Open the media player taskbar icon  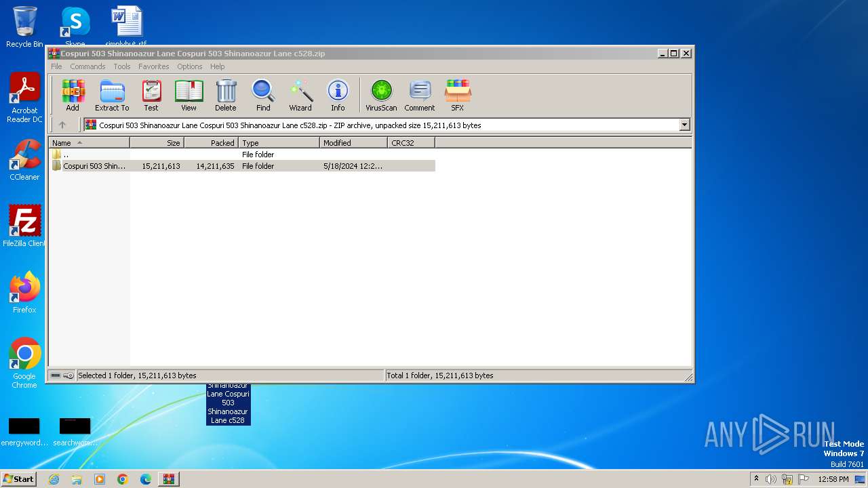pyautogui.click(x=100, y=479)
